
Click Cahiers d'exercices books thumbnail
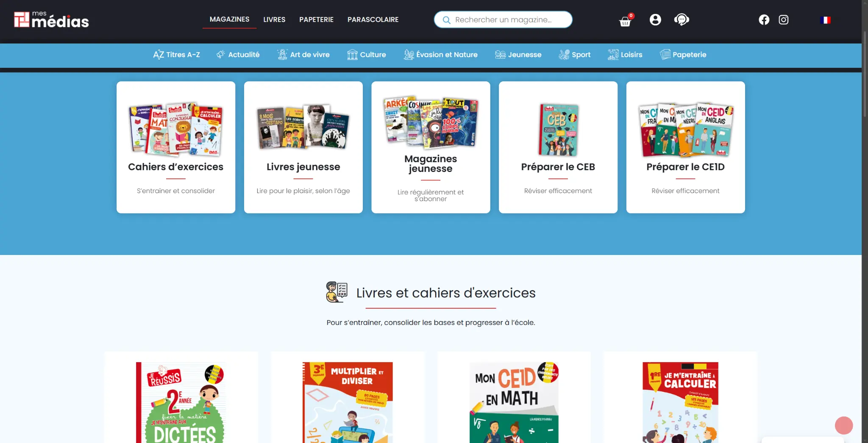tap(175, 129)
